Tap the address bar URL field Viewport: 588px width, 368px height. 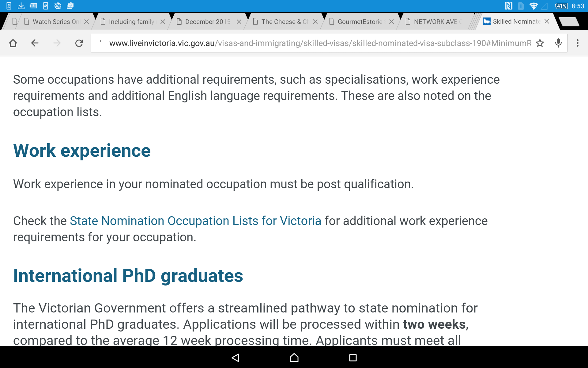[x=318, y=43]
